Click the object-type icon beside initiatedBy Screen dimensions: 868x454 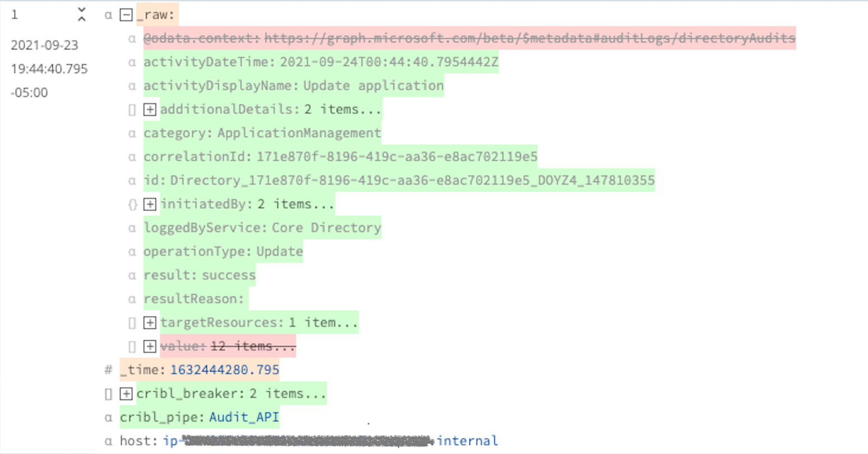[132, 204]
